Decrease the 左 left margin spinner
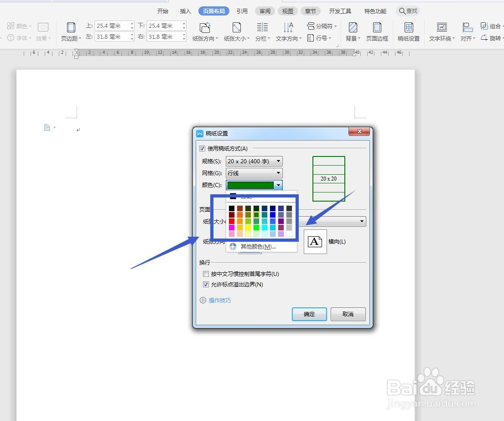The height and width of the screenshot is (421, 504). point(132,39)
